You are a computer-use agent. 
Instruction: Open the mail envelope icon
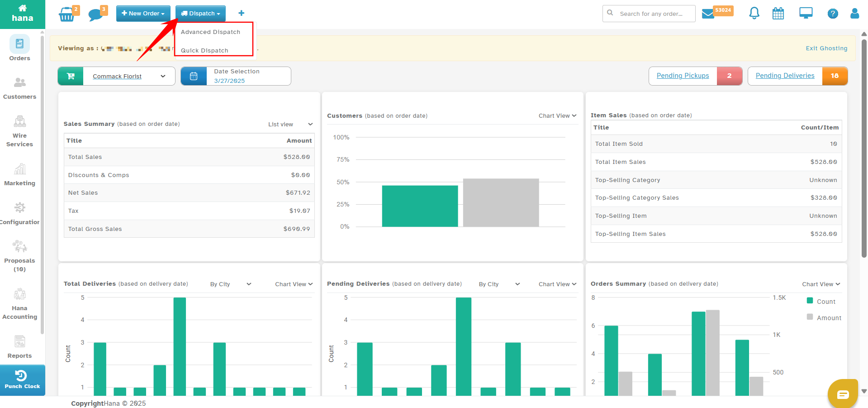(x=708, y=14)
